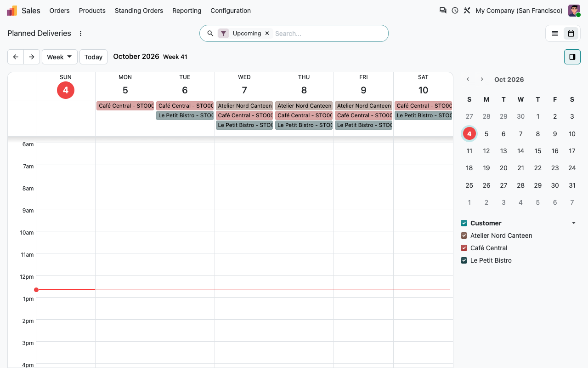
Task: Open the Sales app home icon
Action: [12, 11]
